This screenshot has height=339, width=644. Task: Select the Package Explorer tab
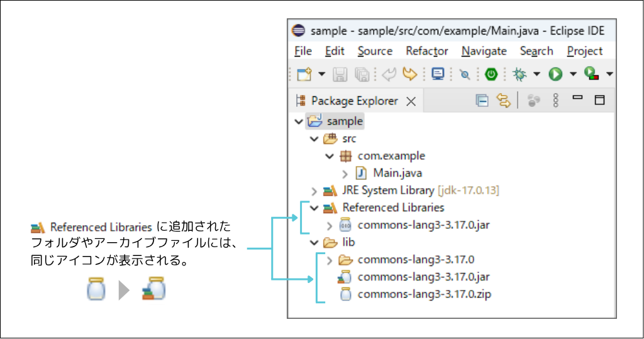(x=355, y=101)
